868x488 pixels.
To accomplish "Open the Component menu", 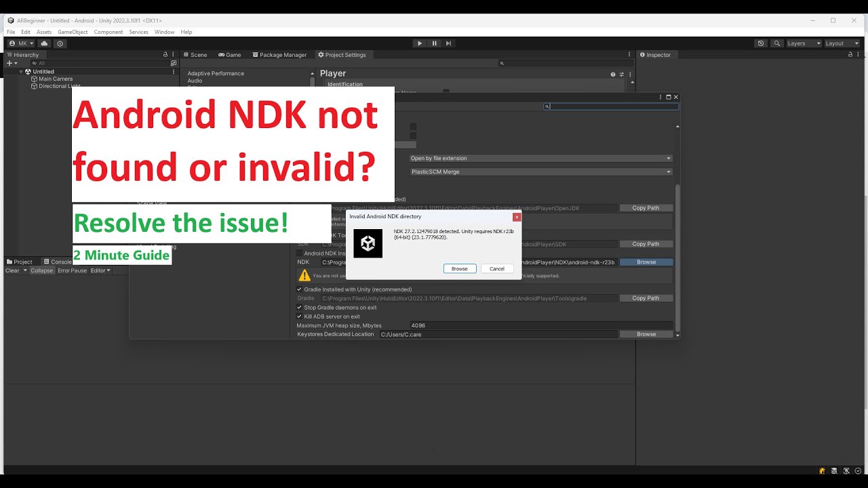I will click(x=108, y=32).
